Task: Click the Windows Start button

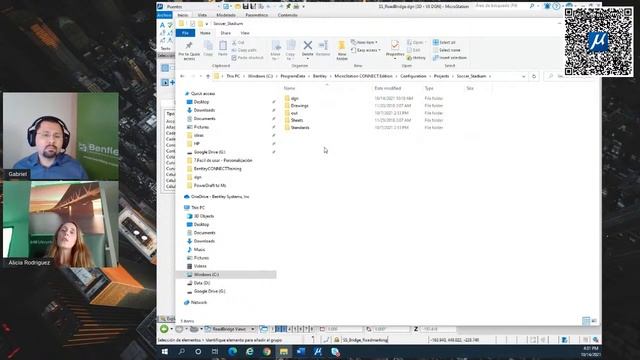Action: [165, 351]
